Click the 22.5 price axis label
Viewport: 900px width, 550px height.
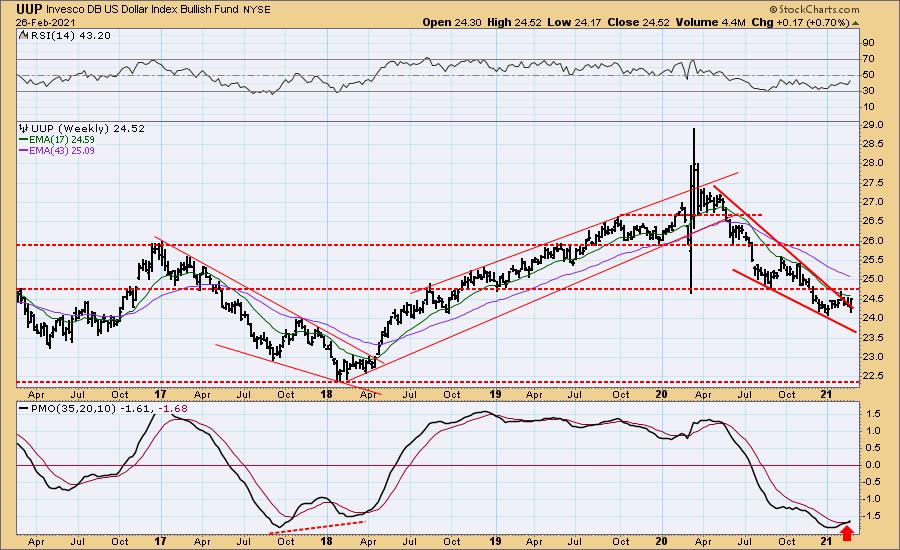click(872, 375)
